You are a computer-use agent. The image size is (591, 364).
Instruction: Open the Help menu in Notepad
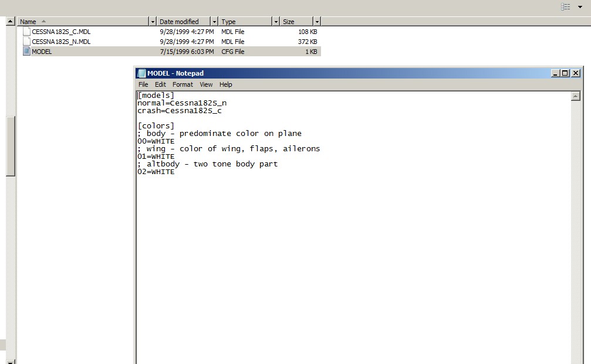click(225, 84)
